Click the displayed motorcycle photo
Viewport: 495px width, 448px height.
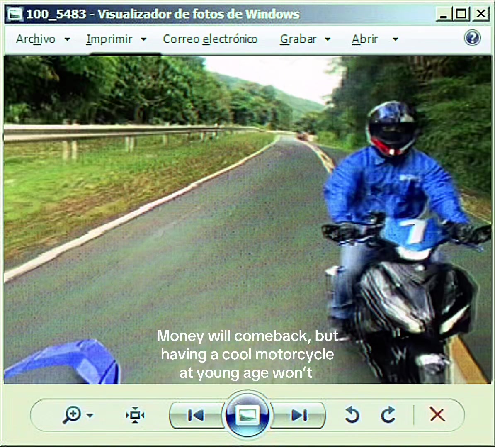[247, 220]
